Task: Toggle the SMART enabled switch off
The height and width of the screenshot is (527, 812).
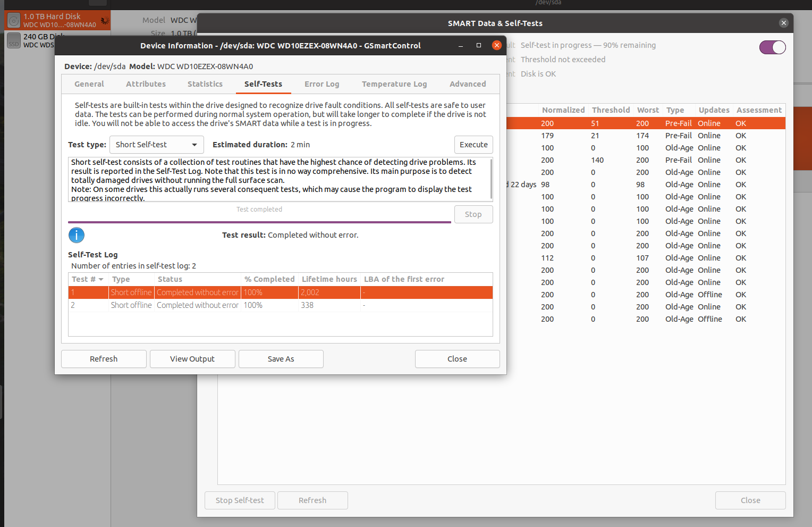Action: (x=772, y=47)
